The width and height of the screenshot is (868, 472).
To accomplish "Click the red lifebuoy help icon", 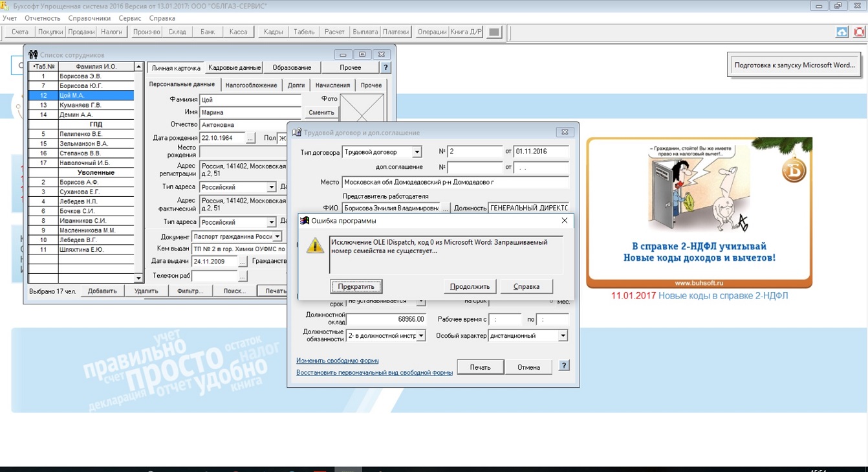I will [x=859, y=32].
